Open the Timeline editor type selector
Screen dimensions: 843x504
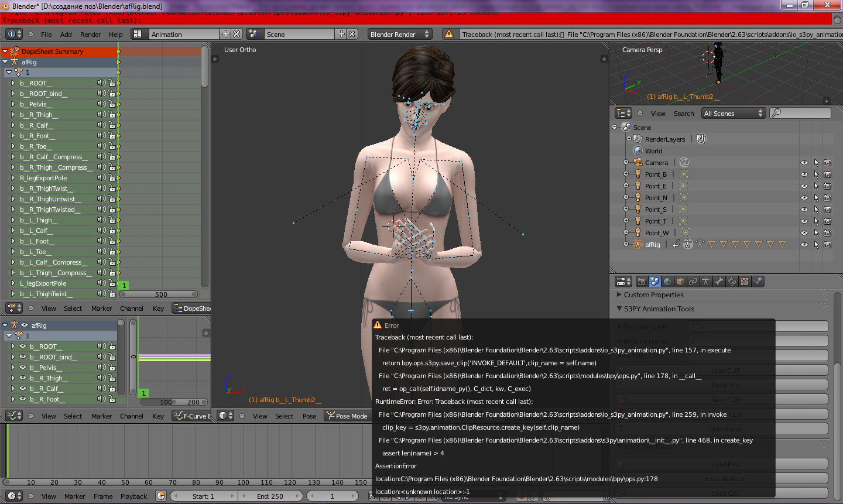(x=15, y=496)
